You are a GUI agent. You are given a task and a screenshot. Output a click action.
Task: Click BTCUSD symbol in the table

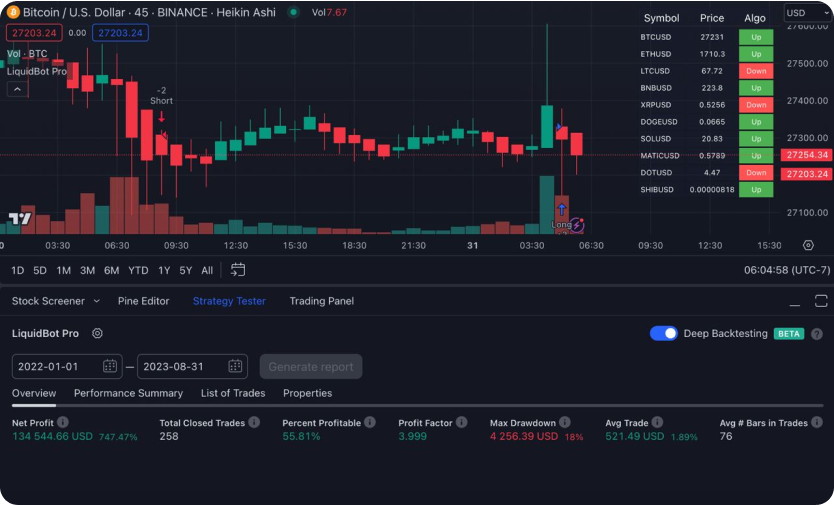click(656, 37)
